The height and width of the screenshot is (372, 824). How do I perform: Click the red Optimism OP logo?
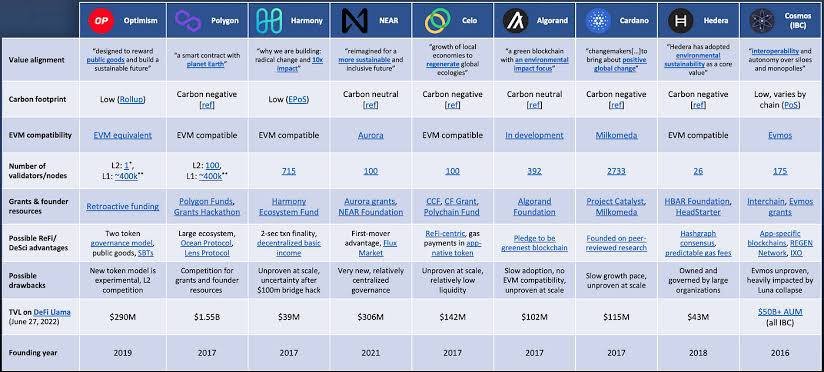101,20
